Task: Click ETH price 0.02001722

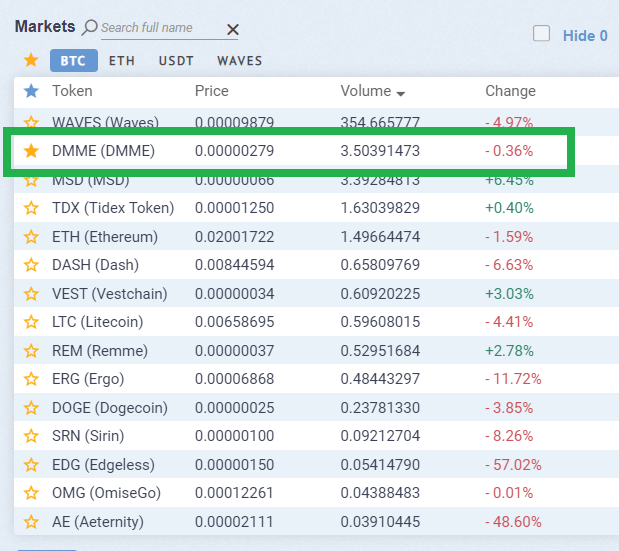Action: (x=234, y=237)
